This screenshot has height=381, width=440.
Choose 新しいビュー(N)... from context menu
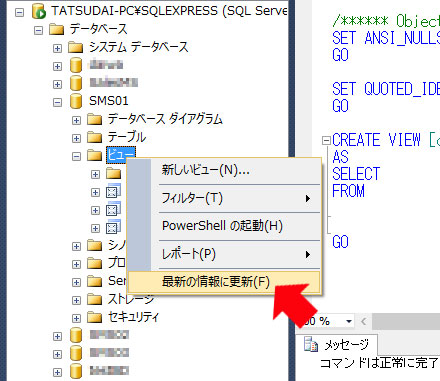pos(223,170)
